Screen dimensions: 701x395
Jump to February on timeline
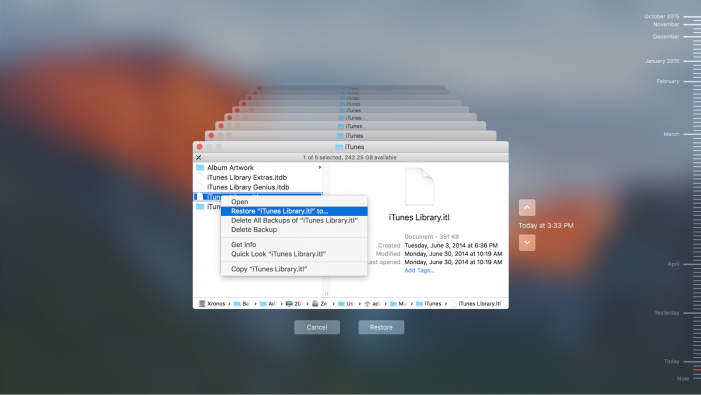click(x=668, y=81)
